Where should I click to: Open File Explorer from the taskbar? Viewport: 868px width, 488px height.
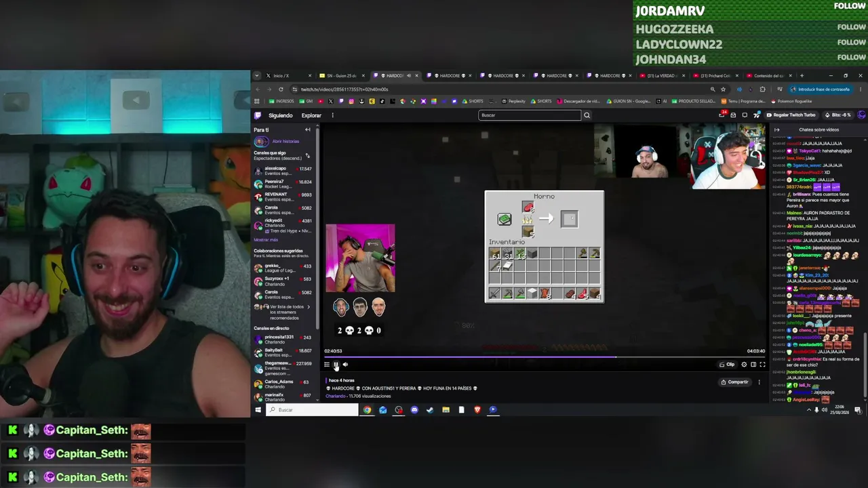(x=446, y=410)
